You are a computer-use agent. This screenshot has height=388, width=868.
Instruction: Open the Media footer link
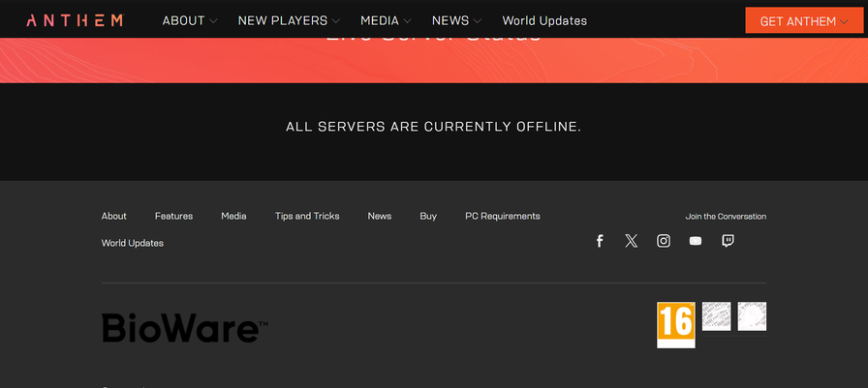coord(233,216)
